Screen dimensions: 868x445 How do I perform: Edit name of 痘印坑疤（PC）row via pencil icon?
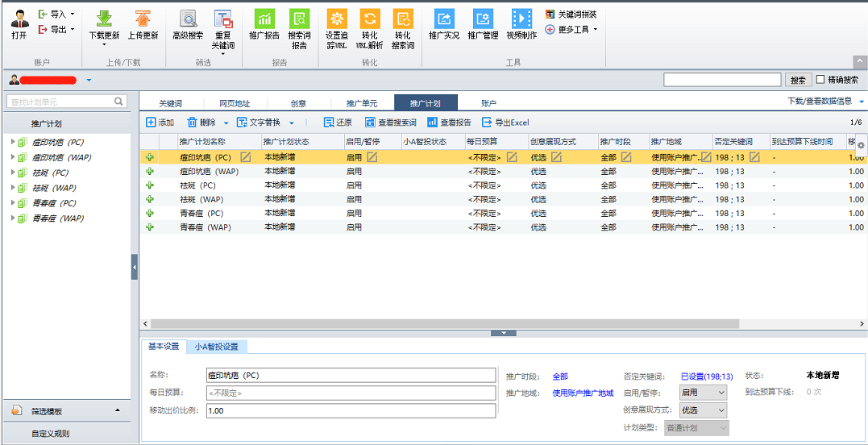245,157
